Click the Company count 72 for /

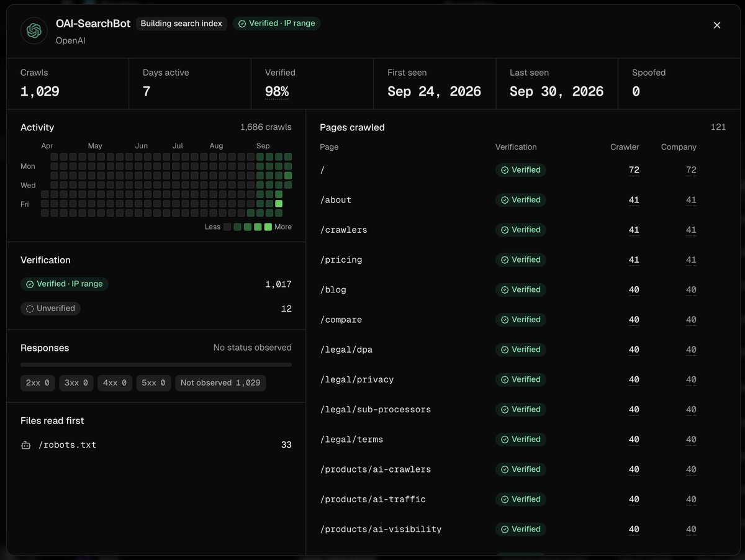tap(691, 170)
